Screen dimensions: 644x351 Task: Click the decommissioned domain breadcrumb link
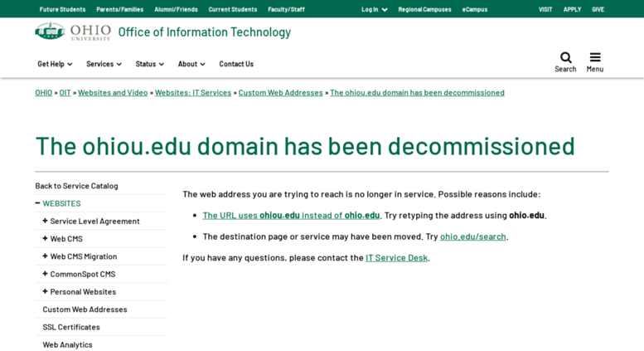point(417,92)
